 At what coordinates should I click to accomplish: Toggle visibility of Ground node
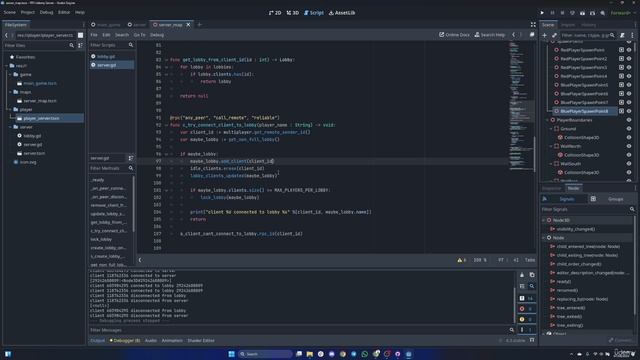[x=629, y=129]
